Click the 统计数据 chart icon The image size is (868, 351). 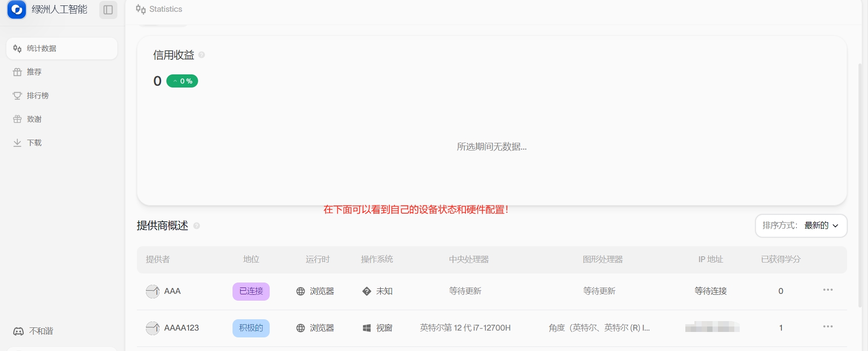point(17,49)
